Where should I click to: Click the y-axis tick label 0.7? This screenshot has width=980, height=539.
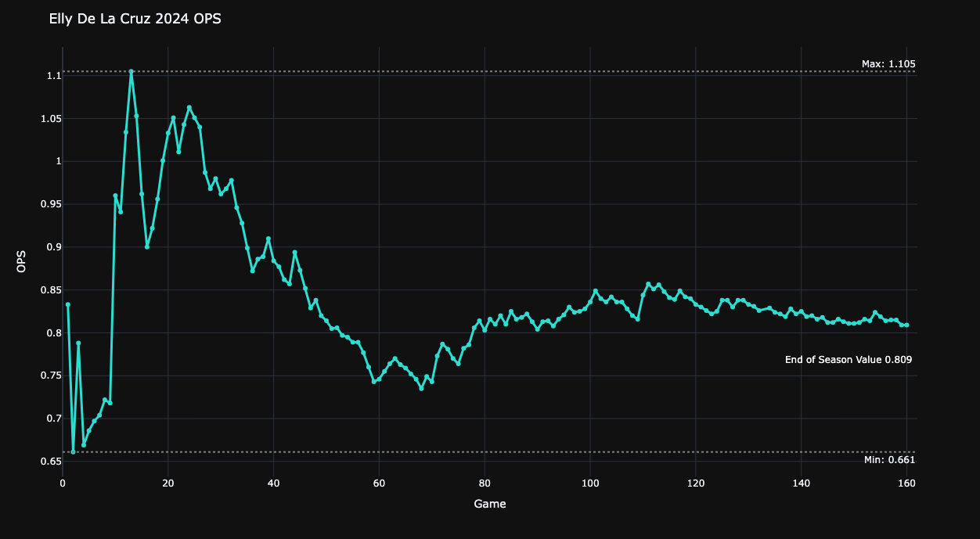coord(53,419)
